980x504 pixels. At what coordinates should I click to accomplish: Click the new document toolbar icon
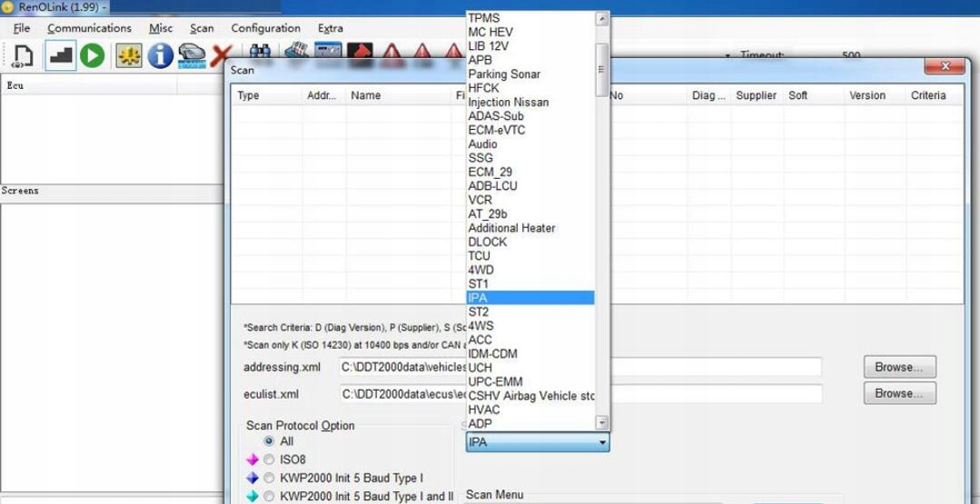pos(23,55)
